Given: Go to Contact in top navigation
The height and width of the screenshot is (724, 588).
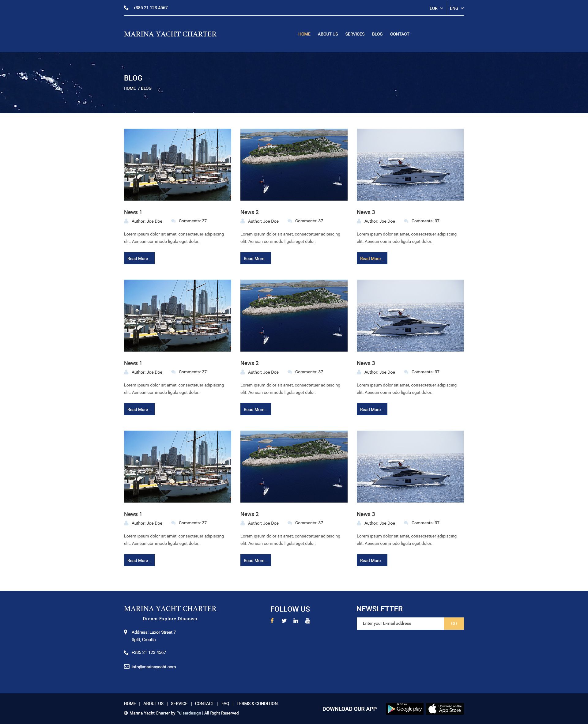Looking at the screenshot, I should point(399,34).
